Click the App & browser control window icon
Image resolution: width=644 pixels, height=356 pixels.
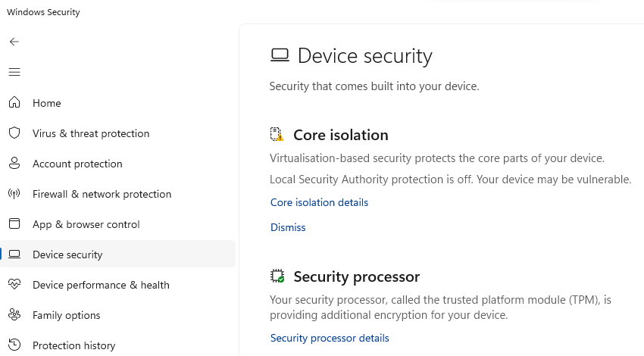pos(14,224)
